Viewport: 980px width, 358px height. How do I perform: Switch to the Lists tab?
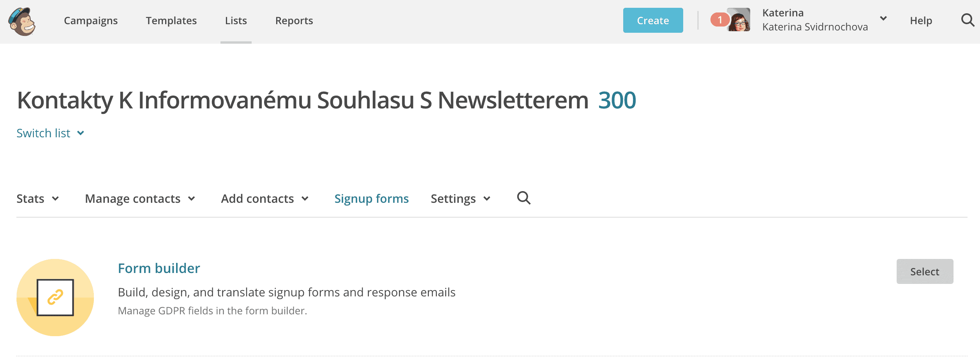[236, 21]
